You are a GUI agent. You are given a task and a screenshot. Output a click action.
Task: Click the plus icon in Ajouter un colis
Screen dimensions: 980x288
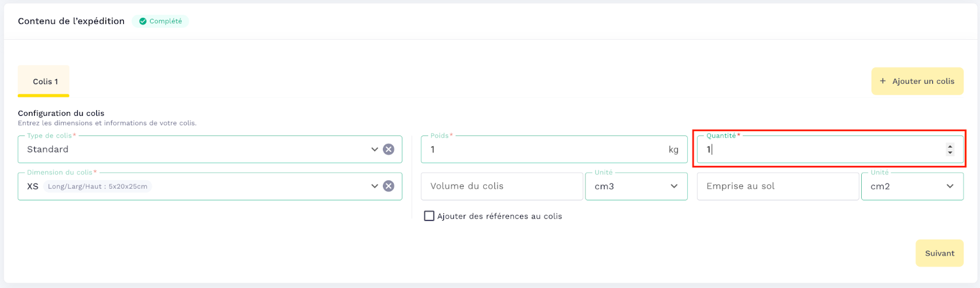point(883,81)
